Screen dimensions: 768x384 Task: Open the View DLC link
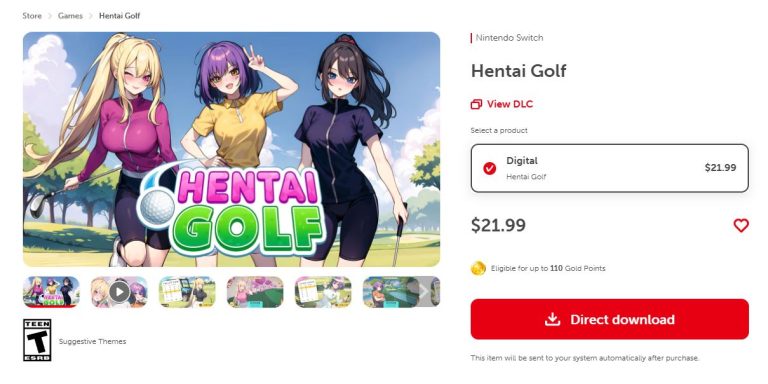[502, 104]
